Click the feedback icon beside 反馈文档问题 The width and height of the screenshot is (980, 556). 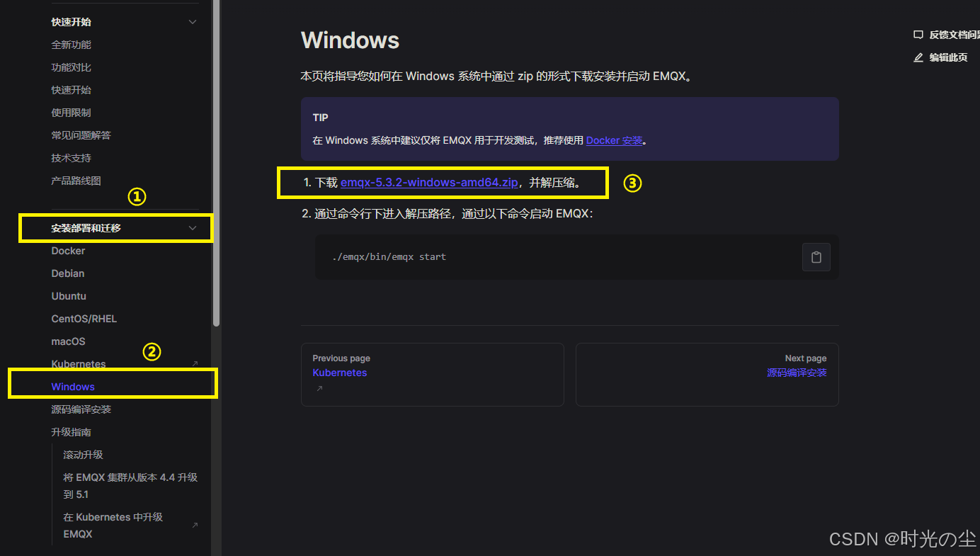coord(918,35)
